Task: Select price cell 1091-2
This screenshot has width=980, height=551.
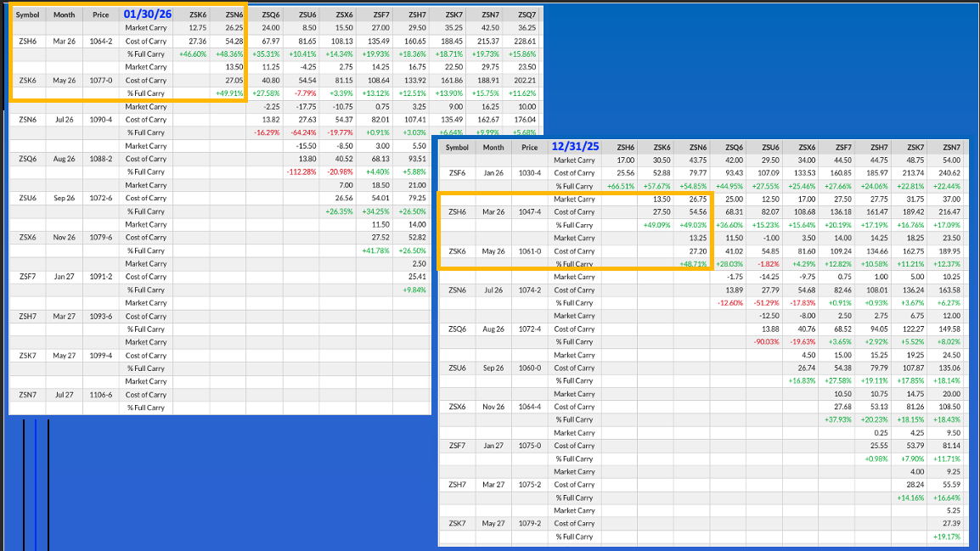Action: point(100,277)
